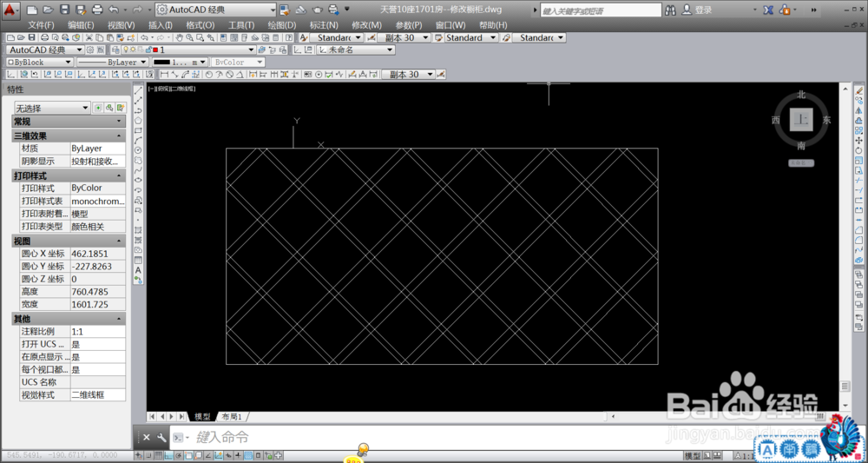Click the Move tool in Modify toolbar
Screen dimensions: 868x463
pyautogui.click(x=859, y=140)
